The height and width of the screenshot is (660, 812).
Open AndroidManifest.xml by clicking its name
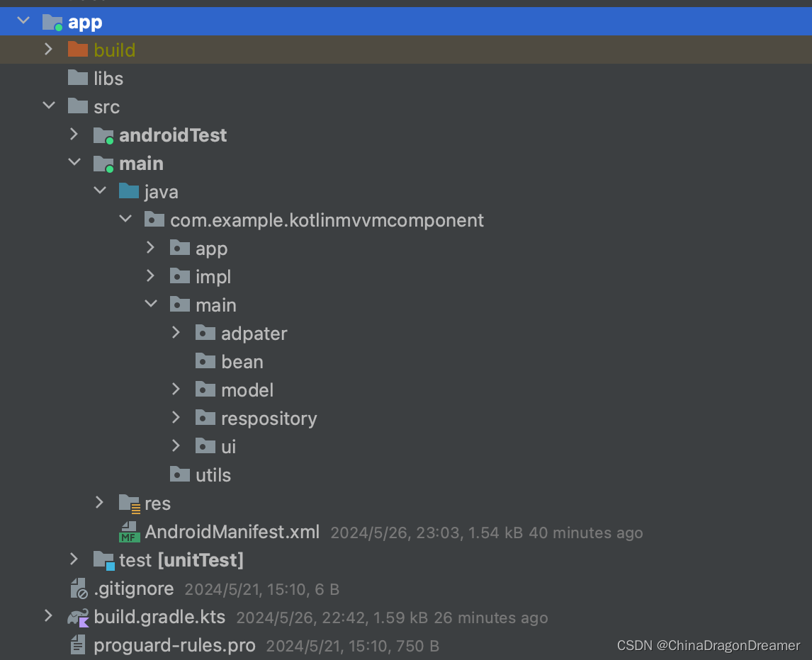233,532
